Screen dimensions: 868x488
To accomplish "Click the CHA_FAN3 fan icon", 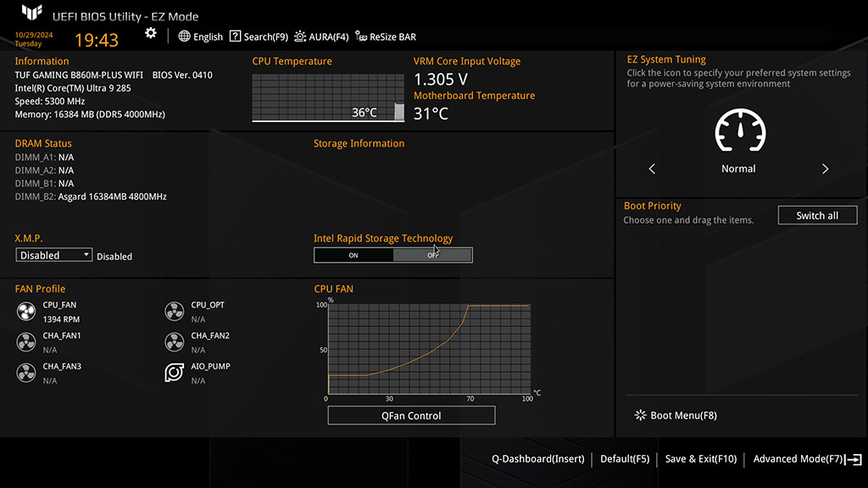I will tap(26, 373).
